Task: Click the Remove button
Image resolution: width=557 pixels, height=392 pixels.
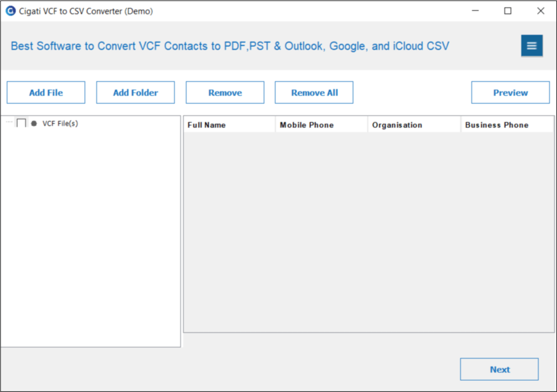Action: 225,93
